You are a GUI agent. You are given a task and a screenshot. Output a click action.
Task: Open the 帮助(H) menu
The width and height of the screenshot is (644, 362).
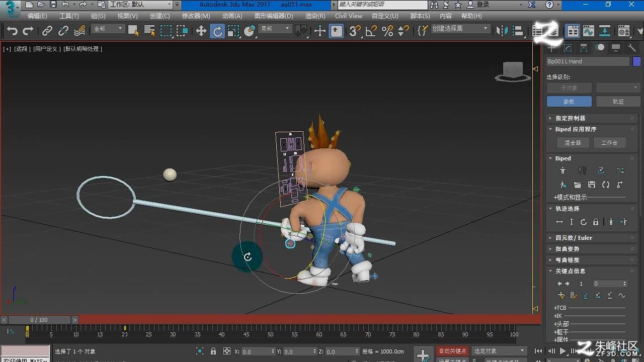471,16
